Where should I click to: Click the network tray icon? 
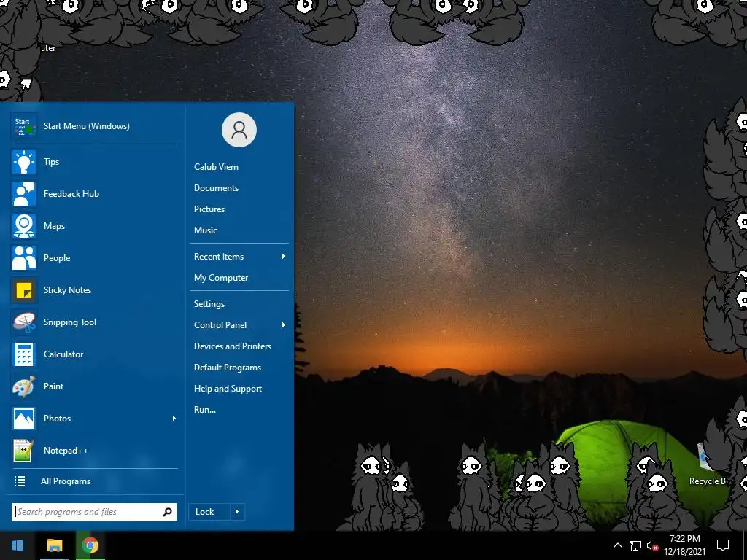(x=635, y=545)
